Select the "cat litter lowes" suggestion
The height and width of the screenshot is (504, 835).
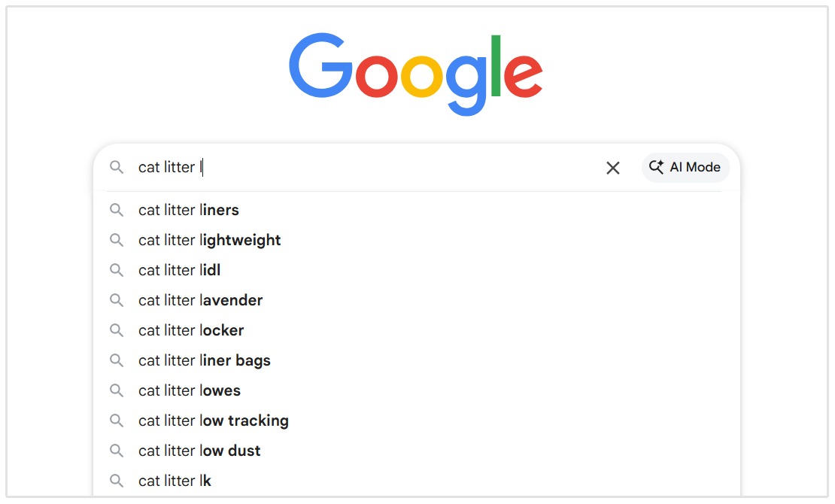click(x=189, y=390)
